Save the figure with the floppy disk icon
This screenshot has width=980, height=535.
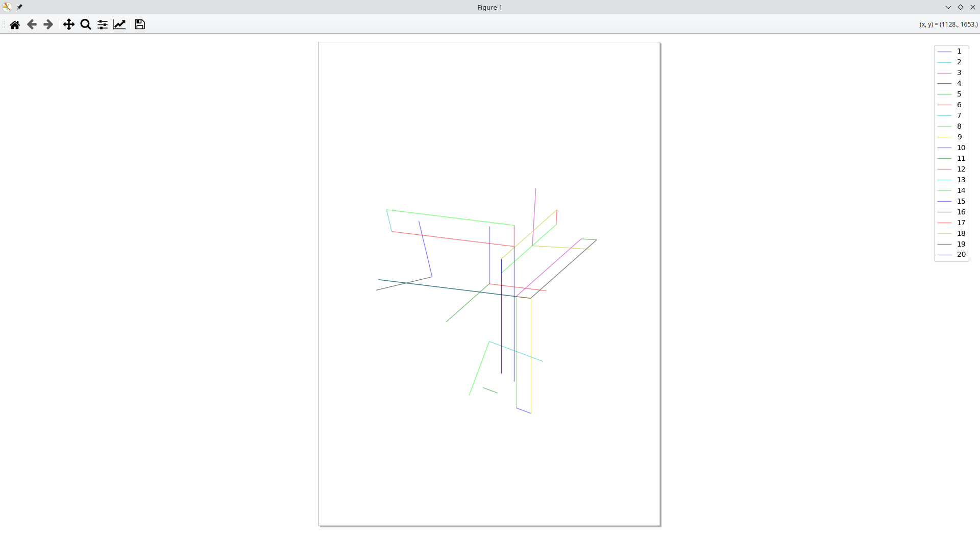click(140, 25)
